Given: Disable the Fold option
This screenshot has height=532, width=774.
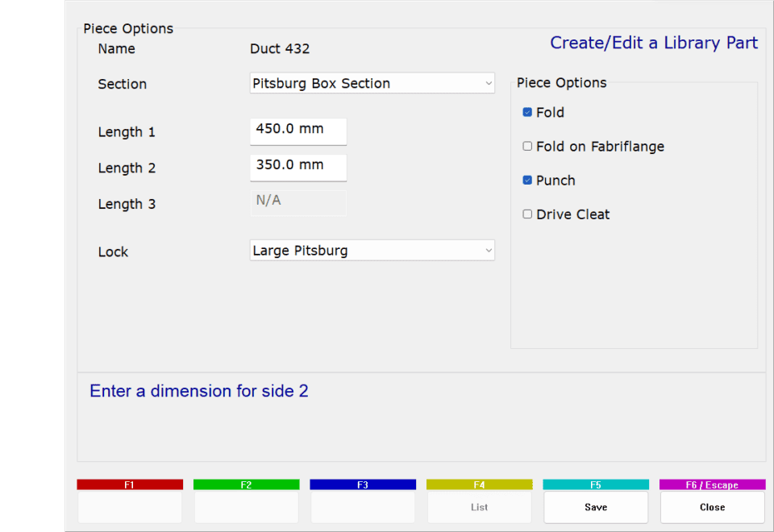Looking at the screenshot, I should coord(528,113).
